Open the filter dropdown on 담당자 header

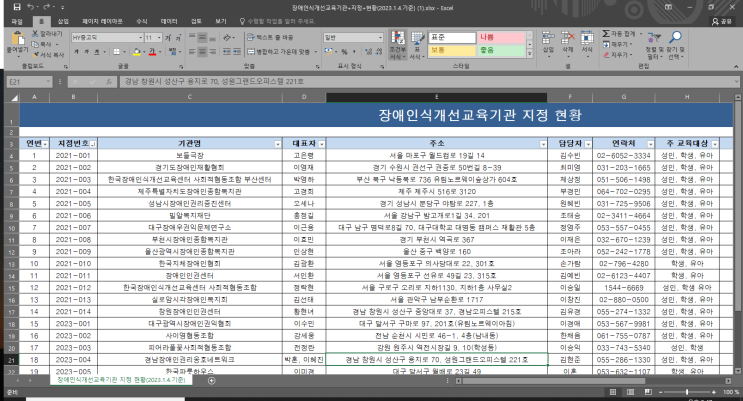click(588, 144)
